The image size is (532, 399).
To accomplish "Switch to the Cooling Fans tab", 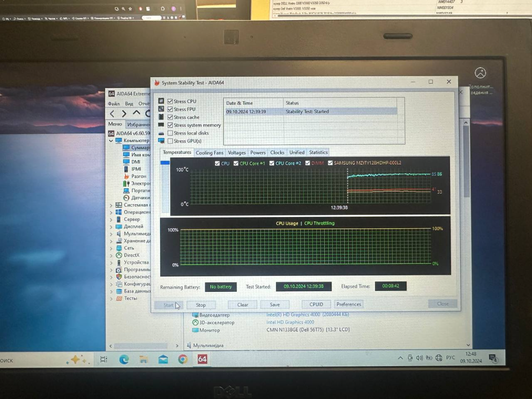I will point(210,153).
